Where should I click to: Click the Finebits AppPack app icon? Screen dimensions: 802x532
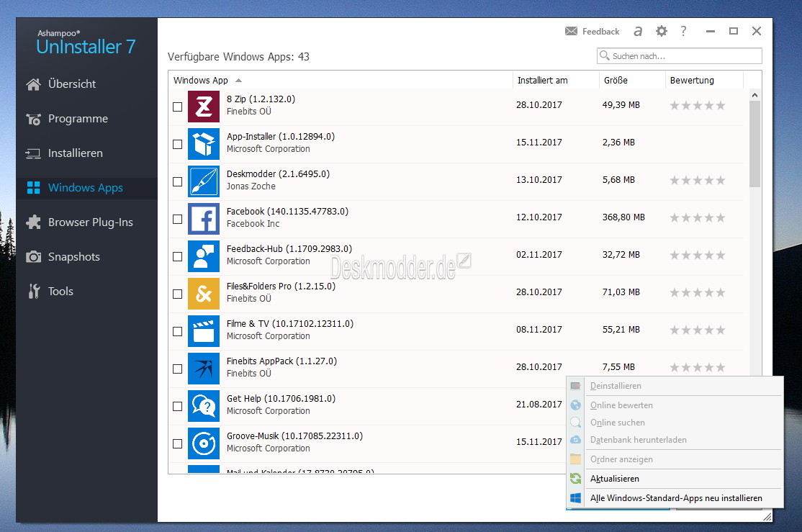204,369
